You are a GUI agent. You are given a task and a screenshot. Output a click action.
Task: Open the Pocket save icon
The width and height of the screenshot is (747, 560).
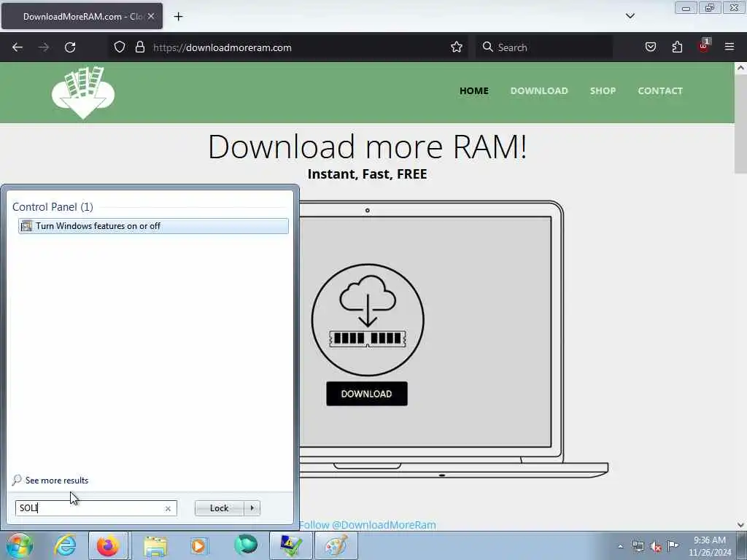click(x=650, y=47)
